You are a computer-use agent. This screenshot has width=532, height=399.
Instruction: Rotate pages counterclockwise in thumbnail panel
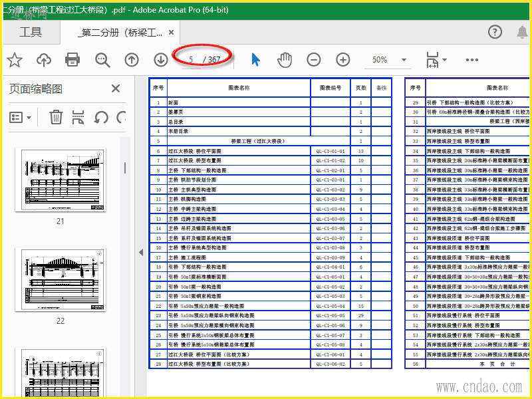tap(101, 118)
